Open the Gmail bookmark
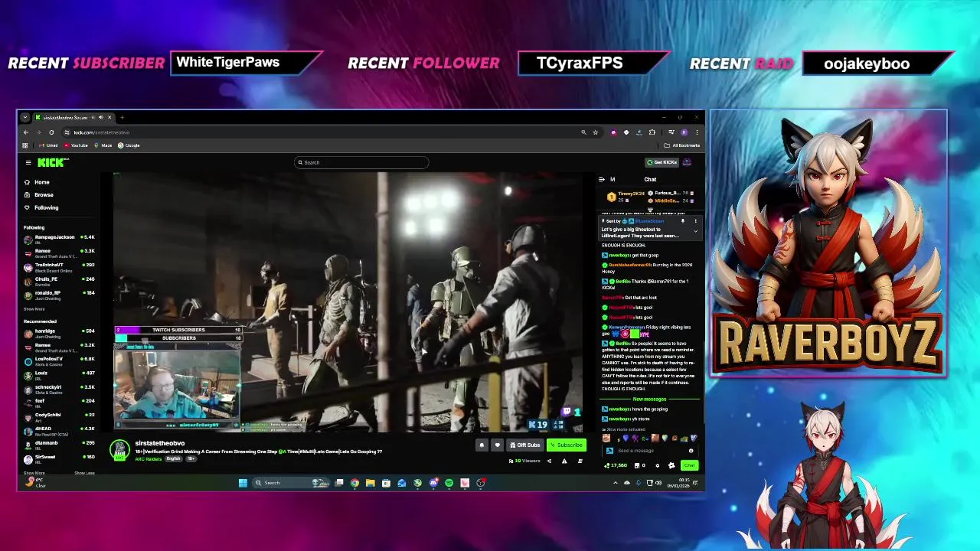The height and width of the screenshot is (551, 980). click(x=49, y=145)
